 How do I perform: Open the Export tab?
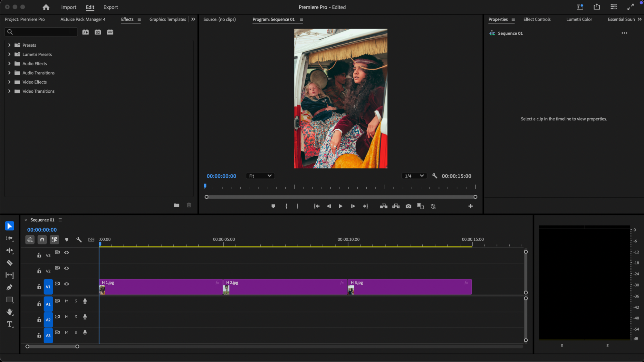point(111,7)
